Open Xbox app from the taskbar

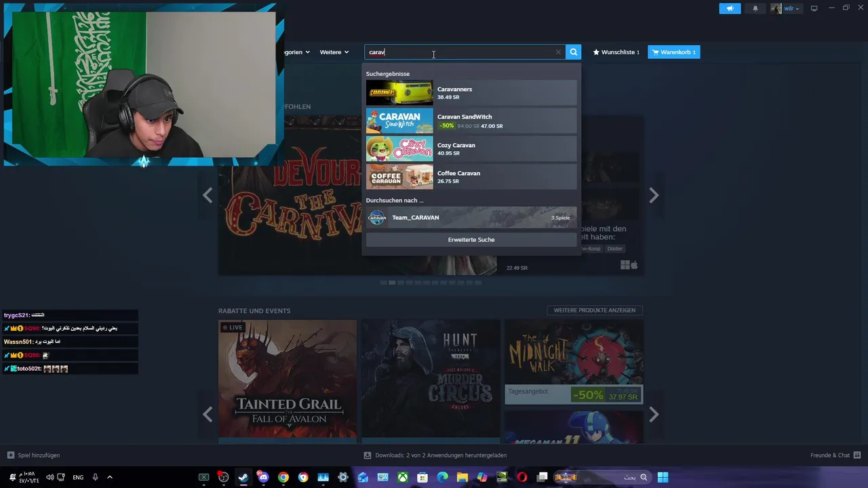click(403, 477)
